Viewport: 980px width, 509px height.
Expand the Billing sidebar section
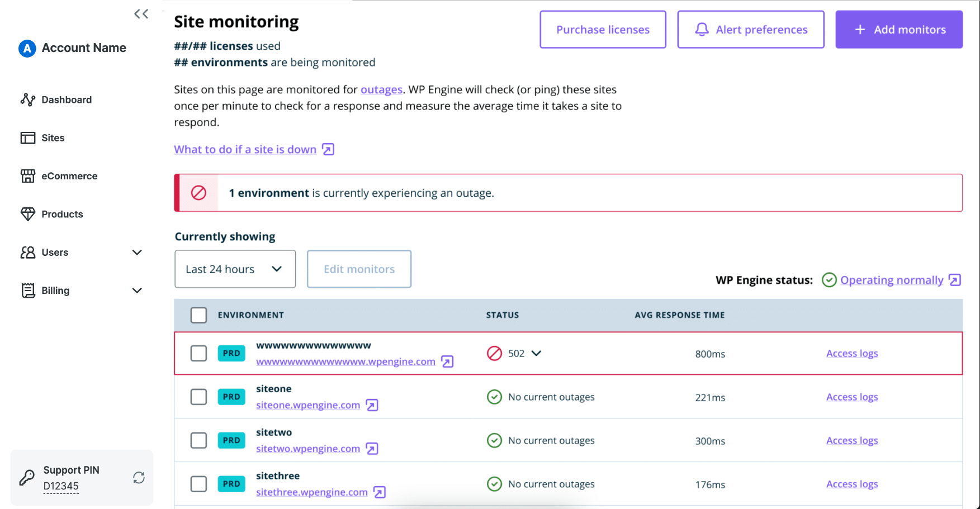tap(137, 290)
